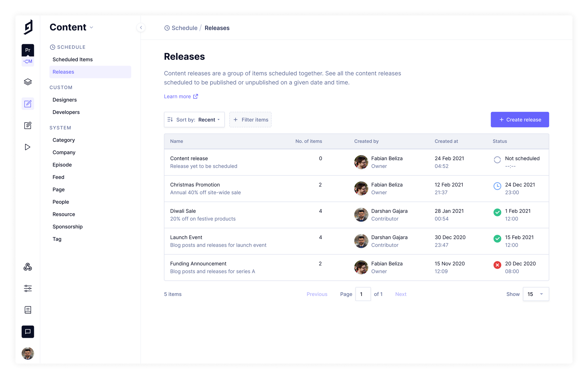Click the Filter items button
This screenshot has height=379, width=588.
tap(250, 120)
